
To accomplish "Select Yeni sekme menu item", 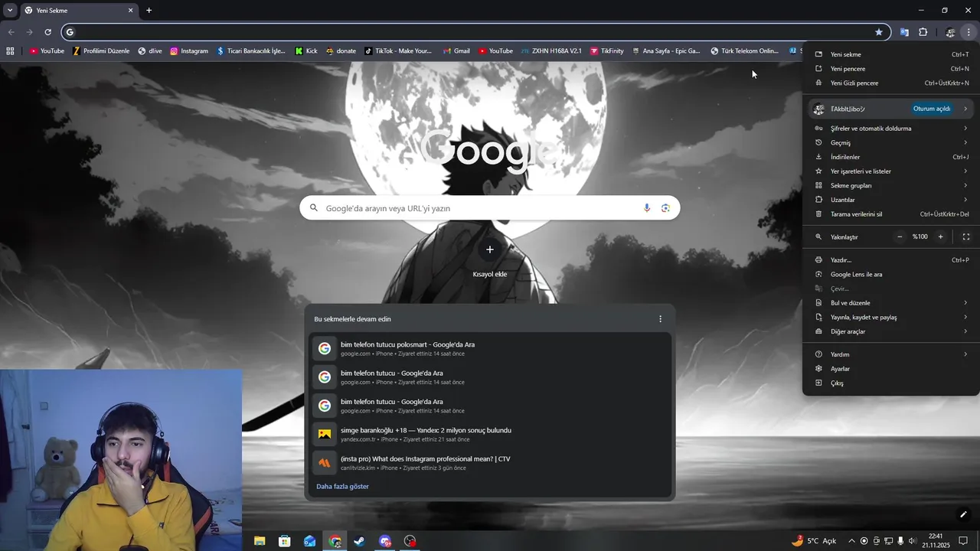I will (892, 54).
